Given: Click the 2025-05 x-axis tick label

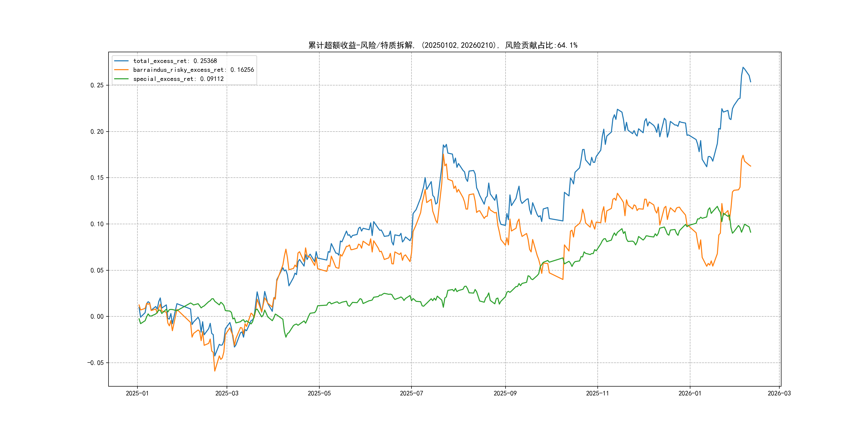Looking at the screenshot, I should pos(319,393).
